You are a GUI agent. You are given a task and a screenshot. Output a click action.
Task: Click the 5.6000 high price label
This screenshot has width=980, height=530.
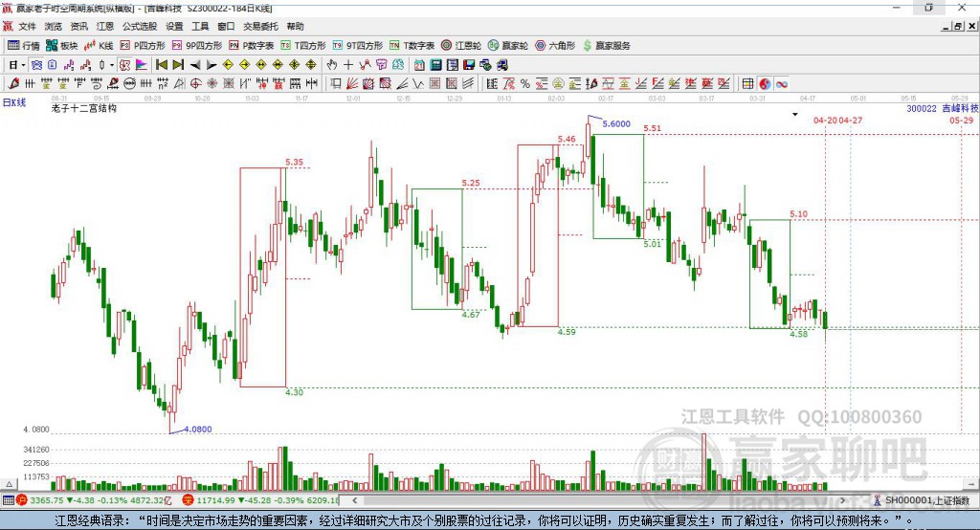(616, 123)
